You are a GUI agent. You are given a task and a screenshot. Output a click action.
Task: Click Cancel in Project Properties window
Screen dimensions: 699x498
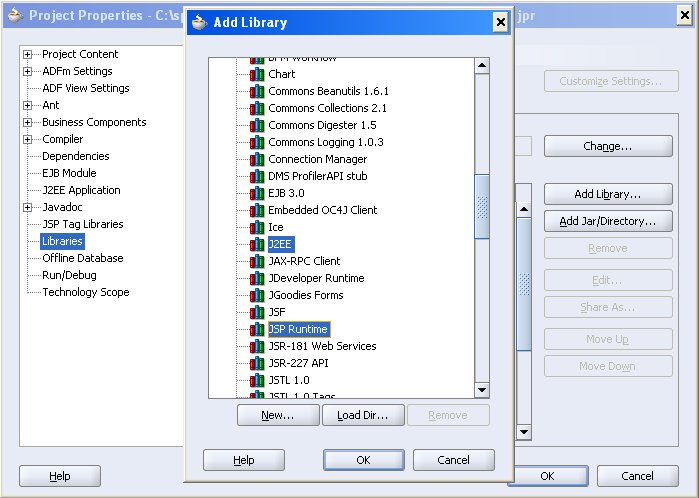tap(637, 476)
